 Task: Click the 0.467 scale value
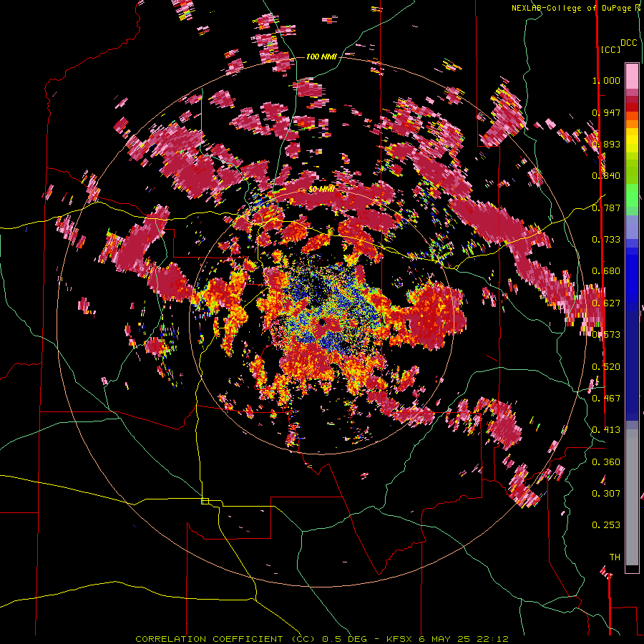click(x=606, y=399)
